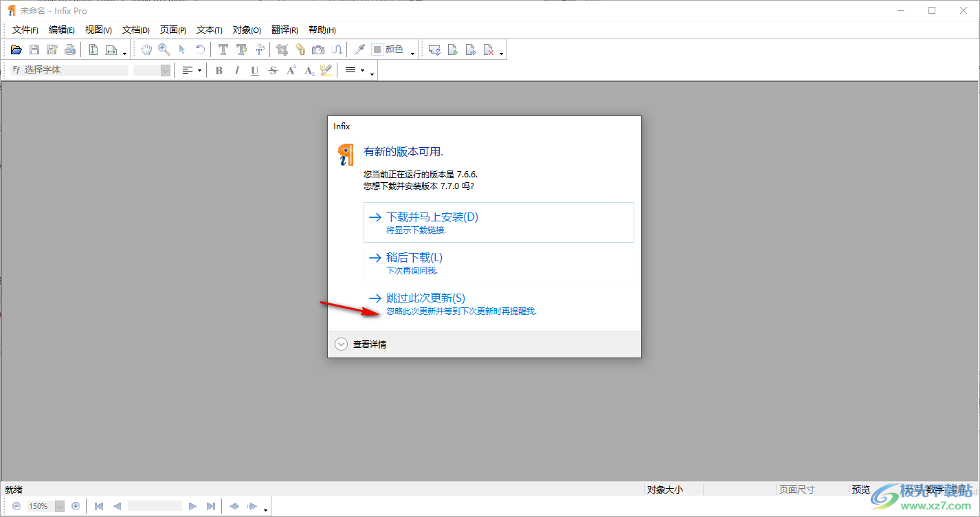This screenshot has height=517, width=980.
Task: Select the Zoom magnifier tool
Action: (164, 49)
